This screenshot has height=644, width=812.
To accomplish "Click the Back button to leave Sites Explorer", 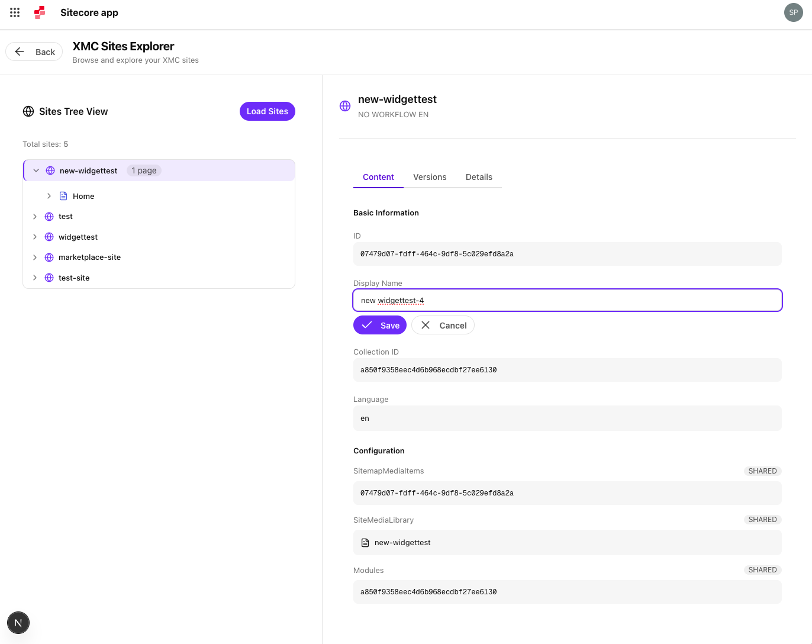I will (34, 51).
